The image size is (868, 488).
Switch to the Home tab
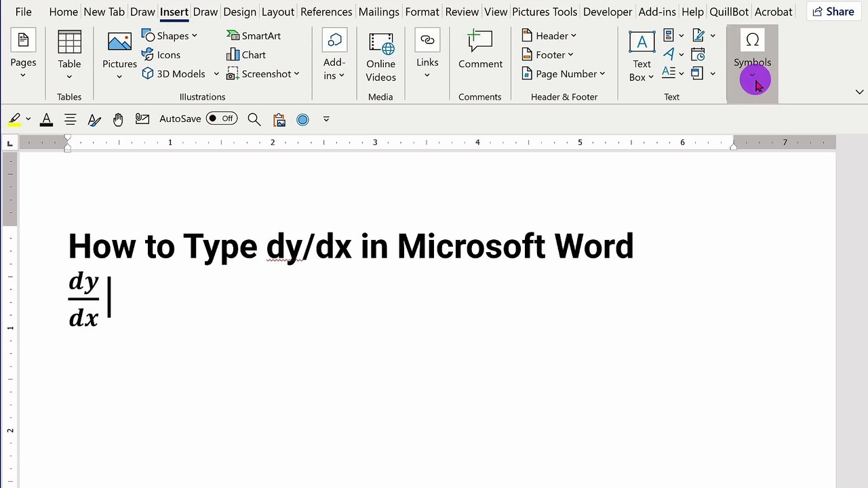point(63,12)
